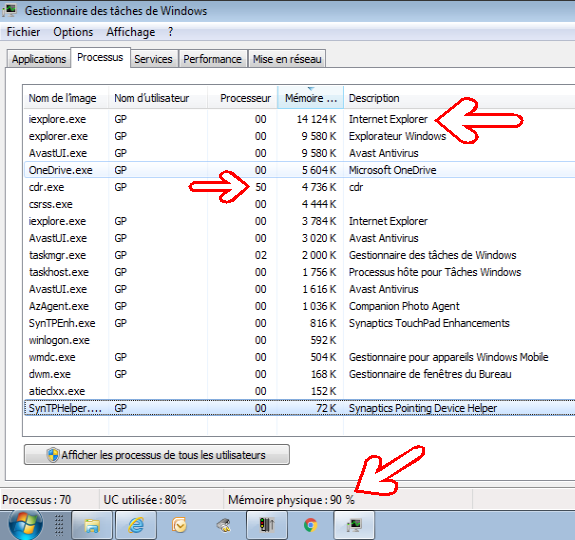
Task: Select the AvastUI.exe row using 3 020 K
Action: (300, 238)
